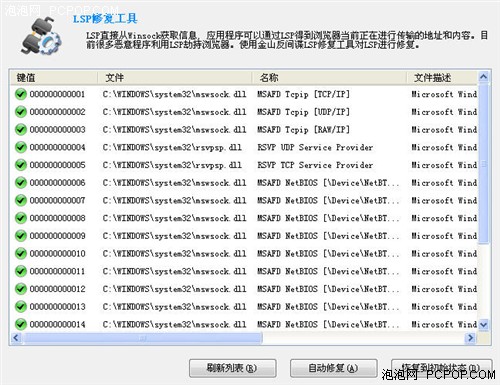
Task: Click the green check icon for 000000000007
Action: click(x=21, y=200)
